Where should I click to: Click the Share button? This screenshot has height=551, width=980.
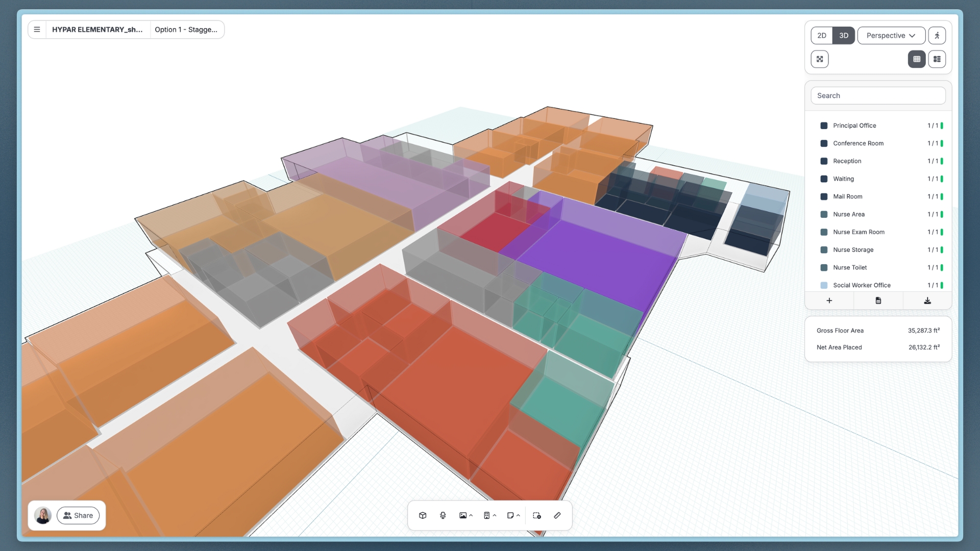(x=78, y=515)
